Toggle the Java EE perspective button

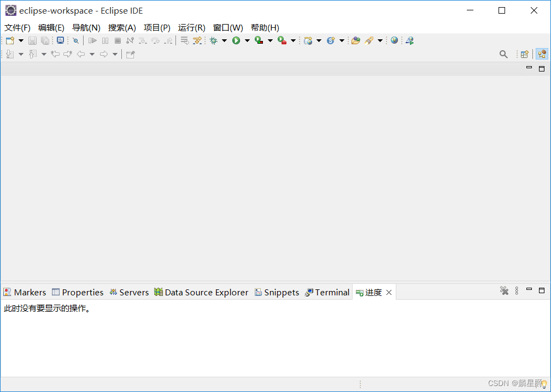(x=542, y=54)
